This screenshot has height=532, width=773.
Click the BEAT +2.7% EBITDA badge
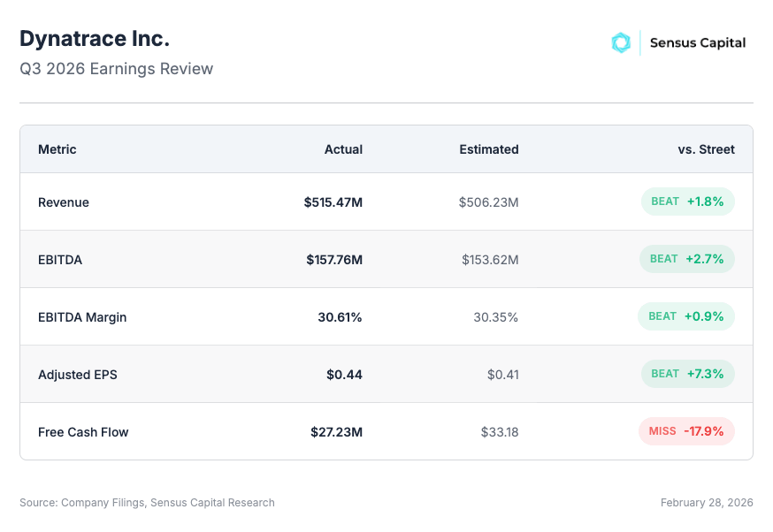click(x=687, y=259)
